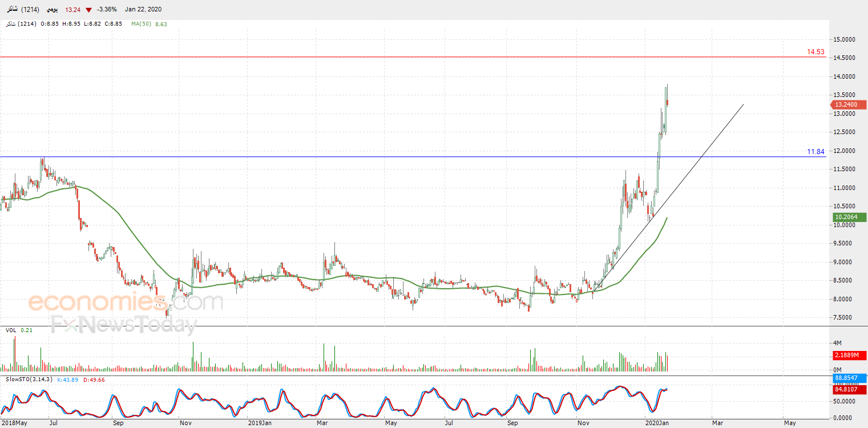Click the red 13.2400 current price tag

pos(848,104)
